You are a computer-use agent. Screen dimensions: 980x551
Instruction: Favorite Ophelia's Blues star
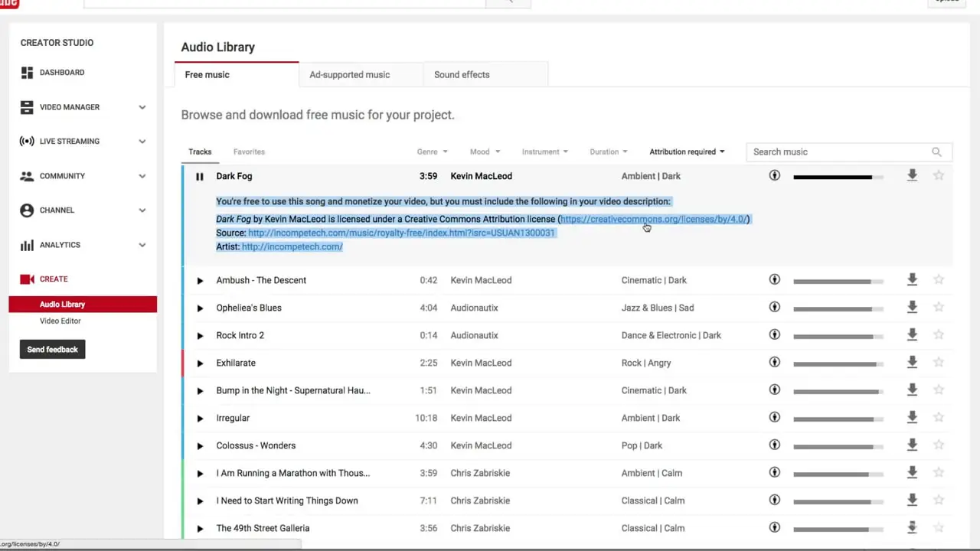[x=939, y=308]
